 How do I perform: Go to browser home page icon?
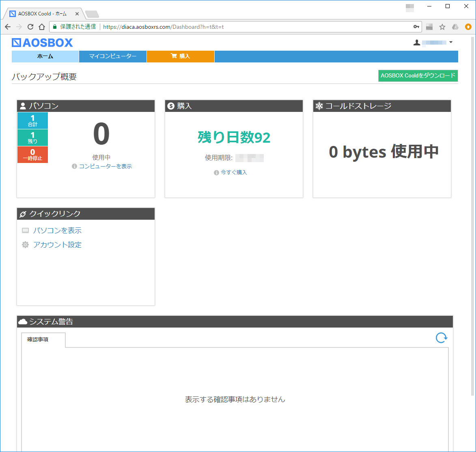[x=42, y=27]
